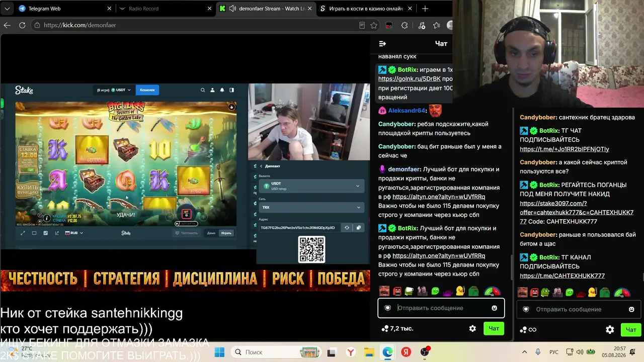Viewport: 644px width, 362px height.
Task: Open the chat identity badge in left input
Action: click(387, 308)
